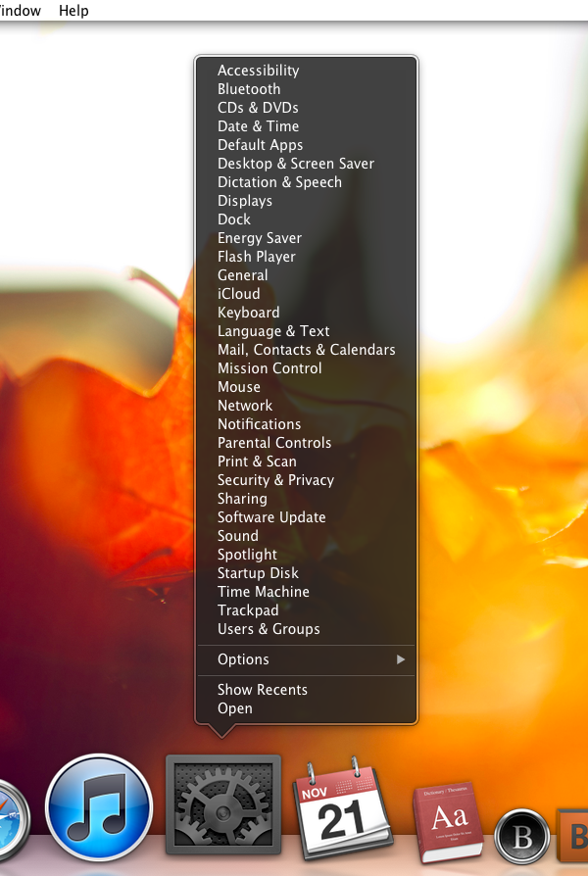This screenshot has height=876, width=588.
Task: Click the Safari compass icon in Dock
Action: click(x=13, y=820)
